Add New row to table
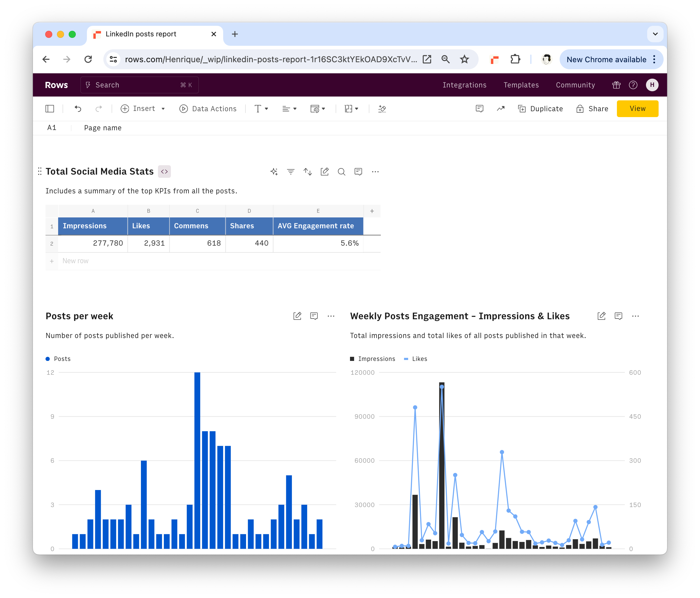This screenshot has height=598, width=700. pos(75,261)
